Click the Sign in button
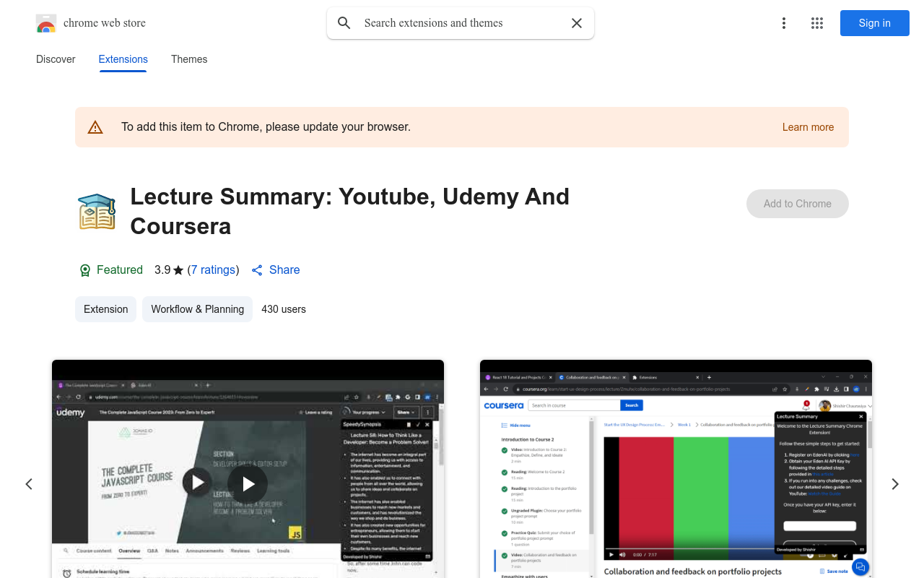Screen dimensions: 924x578 [874, 23]
